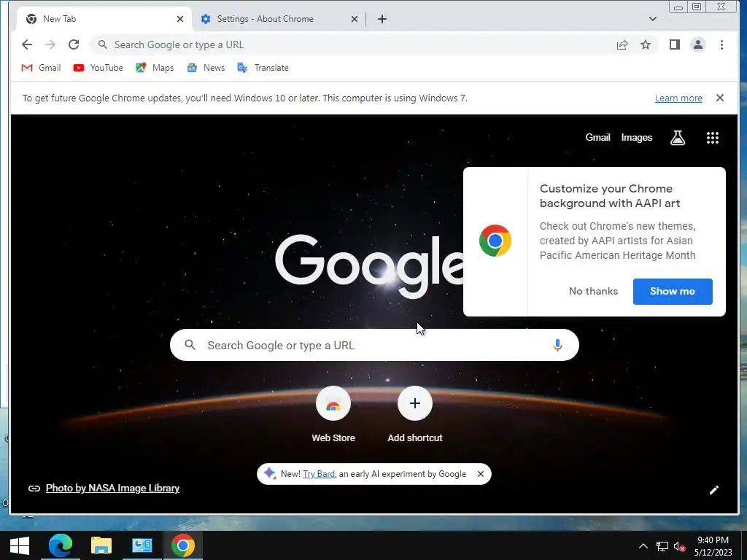Open Photo by NASA Image Library link
This screenshot has height=560, width=747.
click(x=112, y=488)
